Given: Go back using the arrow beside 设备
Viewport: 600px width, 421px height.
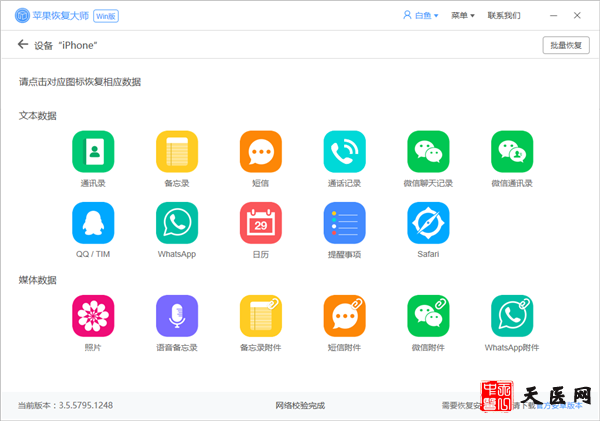Looking at the screenshot, I should (x=23, y=45).
